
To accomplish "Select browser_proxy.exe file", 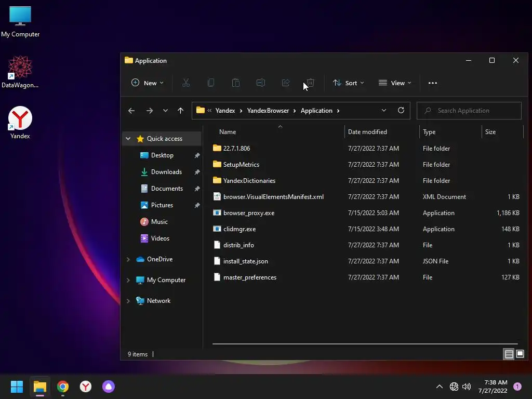I will pyautogui.click(x=366, y=212).
